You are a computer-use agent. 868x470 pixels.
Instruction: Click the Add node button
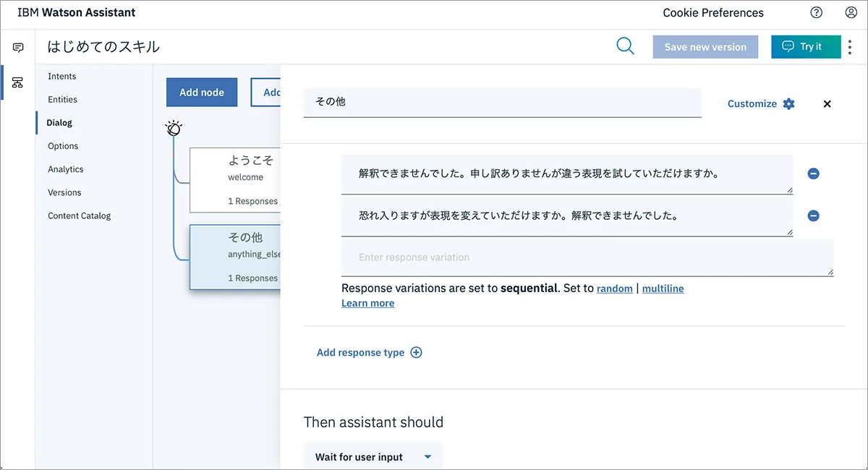(x=202, y=92)
